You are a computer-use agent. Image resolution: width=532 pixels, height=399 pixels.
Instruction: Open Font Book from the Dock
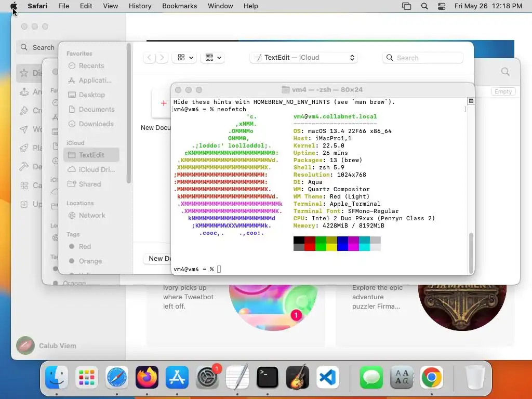402,377
